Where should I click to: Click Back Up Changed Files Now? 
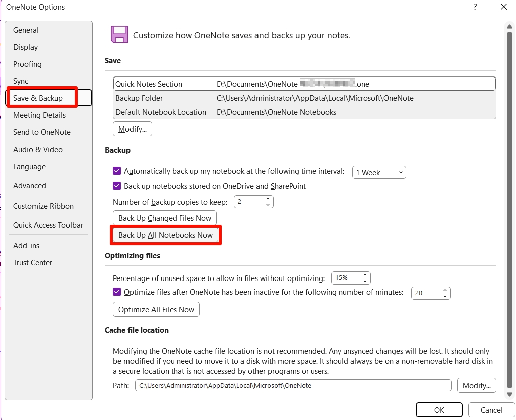pos(164,217)
